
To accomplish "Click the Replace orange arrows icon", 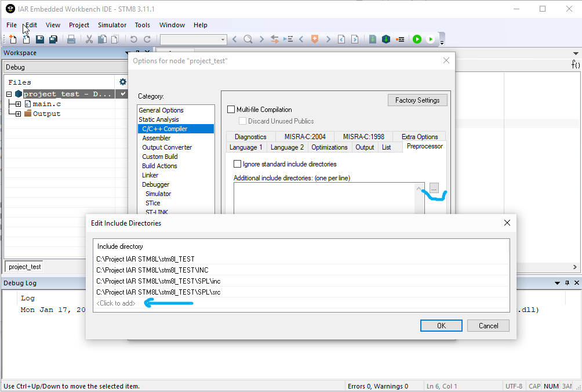I will coord(275,39).
